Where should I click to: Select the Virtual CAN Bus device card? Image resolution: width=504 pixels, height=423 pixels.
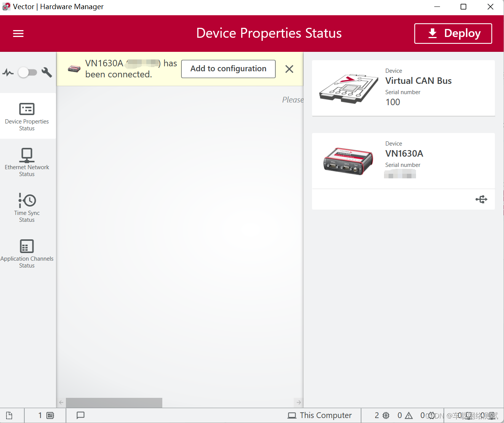pos(403,88)
